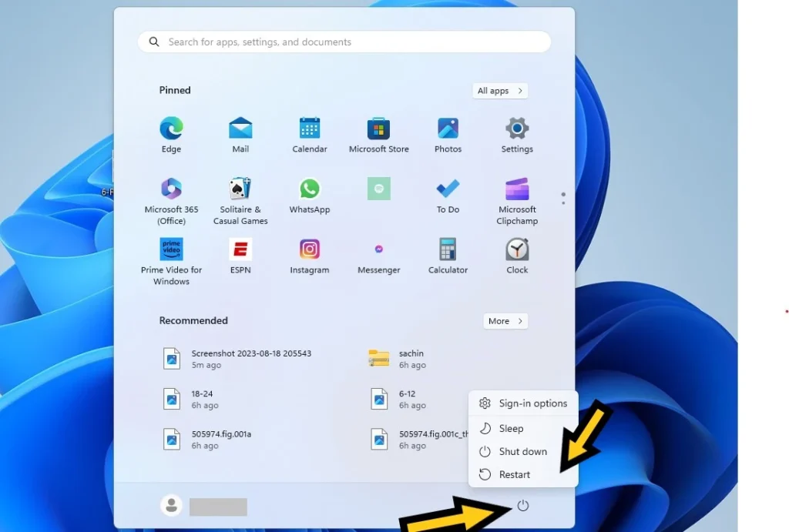Go to next pinned apps page dots
The image size is (789, 532).
pyautogui.click(x=563, y=198)
